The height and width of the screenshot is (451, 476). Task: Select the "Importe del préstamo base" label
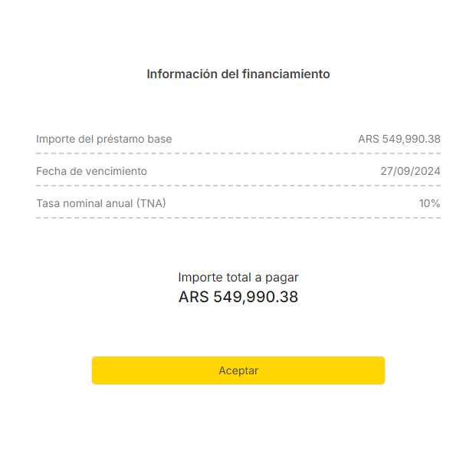(103, 139)
